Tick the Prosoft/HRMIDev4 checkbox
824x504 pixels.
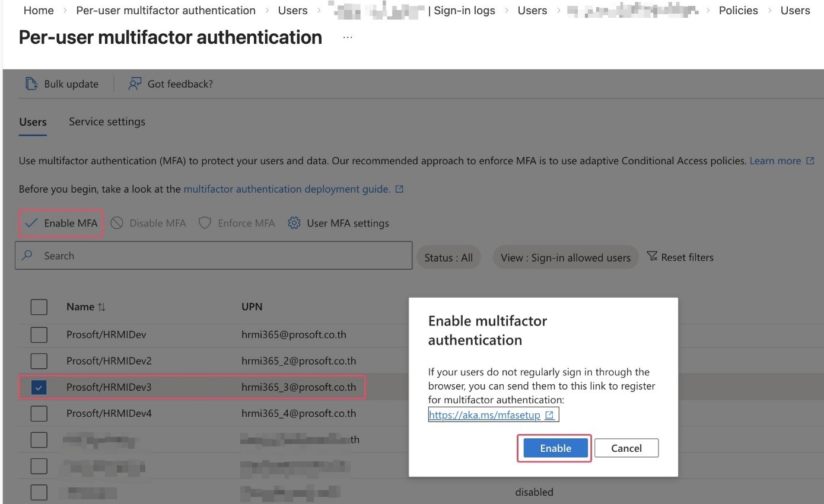coord(39,413)
